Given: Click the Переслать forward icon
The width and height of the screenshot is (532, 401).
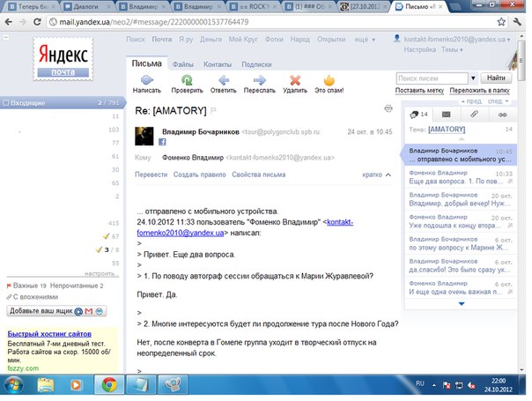Looking at the screenshot, I should 259,81.
